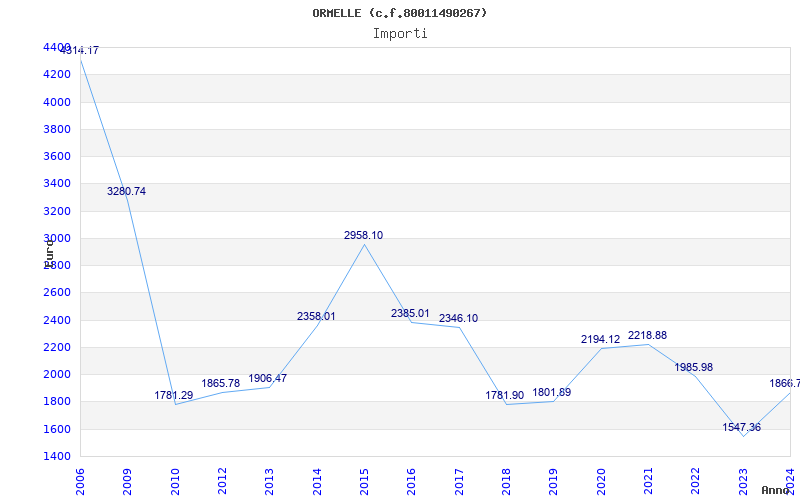Select data label 1906.47
The image size is (800, 500).
coord(268,379)
